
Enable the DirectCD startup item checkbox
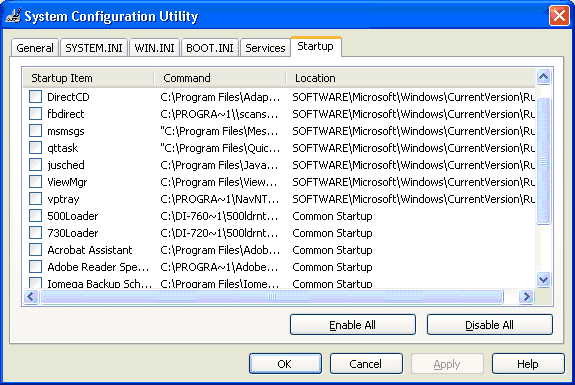pos(36,97)
